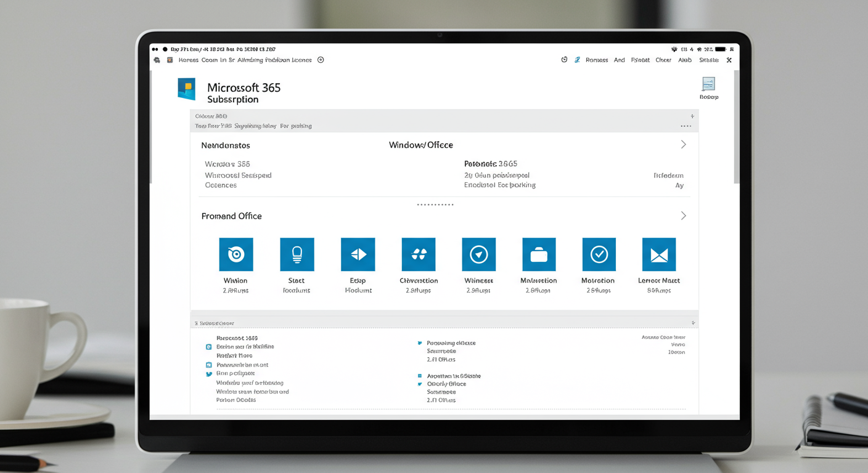Click the document icon at the page's top right
This screenshot has width=868, height=473.
[708, 84]
